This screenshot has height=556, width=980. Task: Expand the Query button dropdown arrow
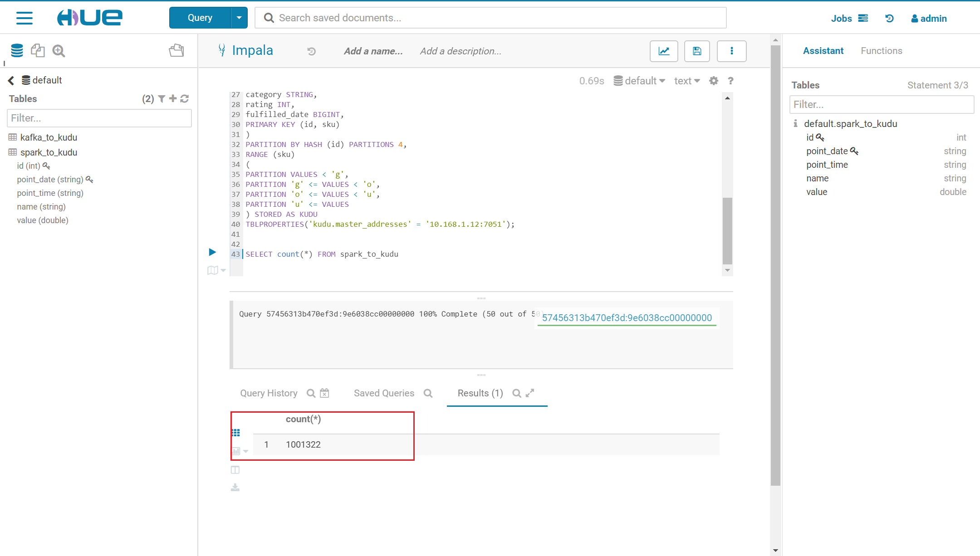point(239,18)
